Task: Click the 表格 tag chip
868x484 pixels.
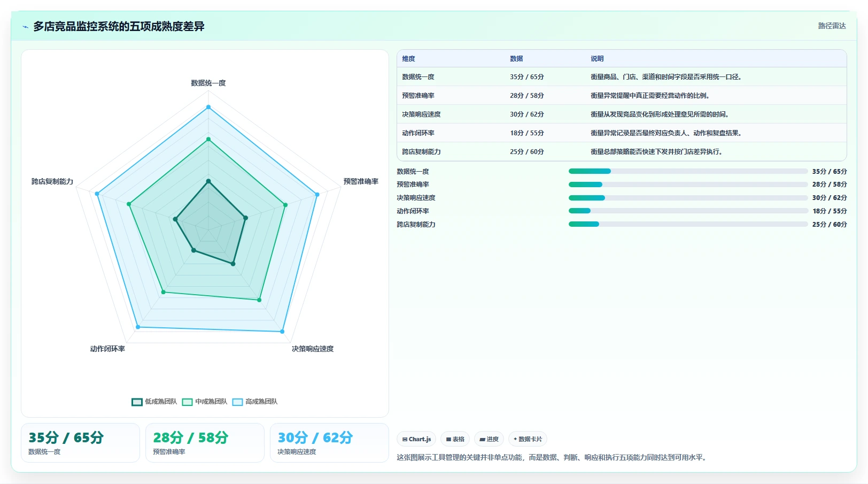Action: pos(455,439)
